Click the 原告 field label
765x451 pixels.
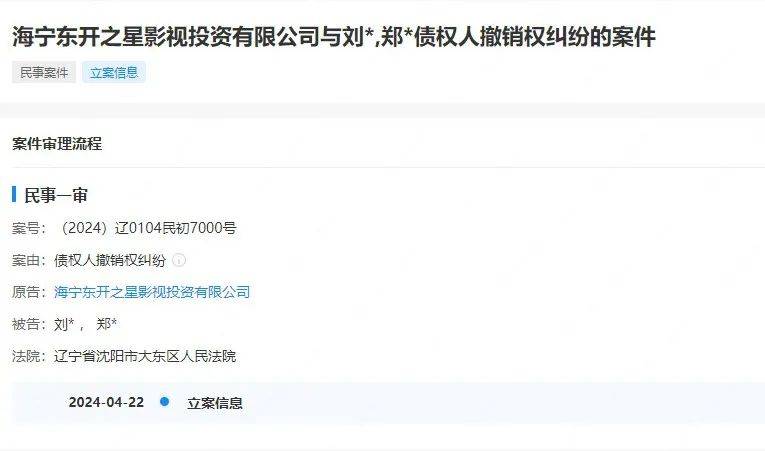coord(26,292)
